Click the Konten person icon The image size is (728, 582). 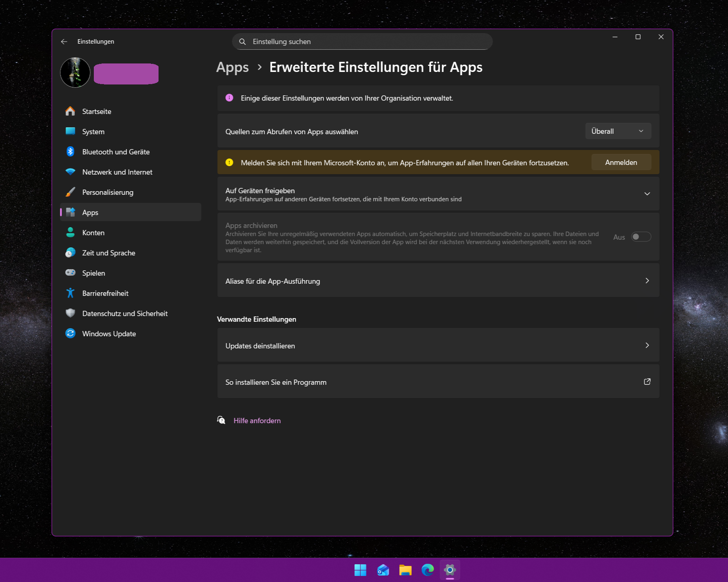pos(70,232)
